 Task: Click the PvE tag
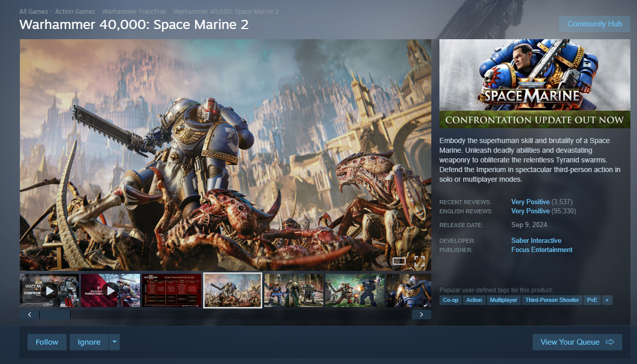592,300
